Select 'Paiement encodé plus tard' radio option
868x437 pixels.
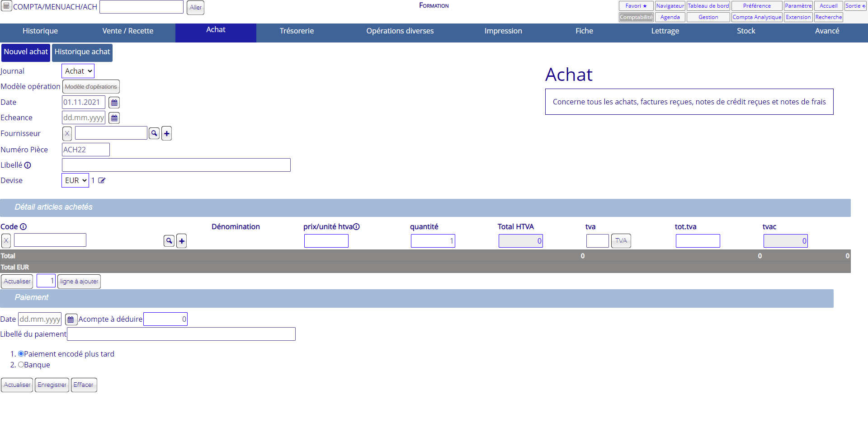click(21, 354)
